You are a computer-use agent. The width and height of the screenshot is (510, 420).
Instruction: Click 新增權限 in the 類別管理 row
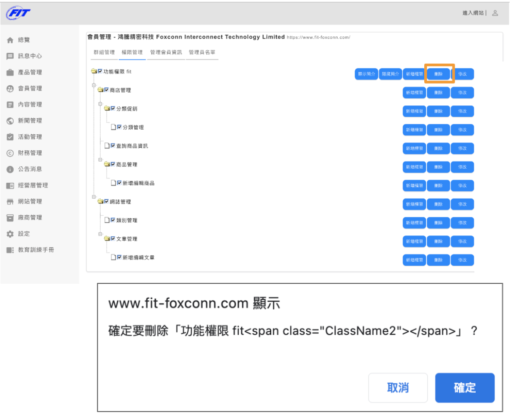point(414,223)
